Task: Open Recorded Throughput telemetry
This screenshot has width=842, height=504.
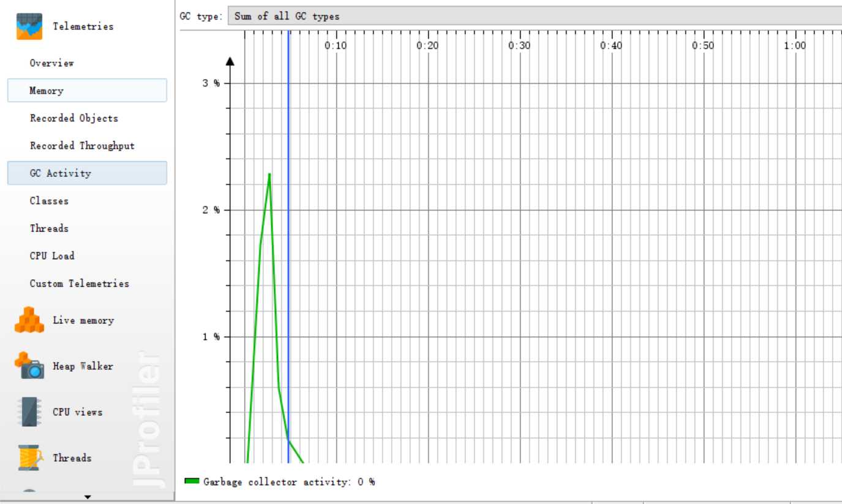Action: click(82, 146)
